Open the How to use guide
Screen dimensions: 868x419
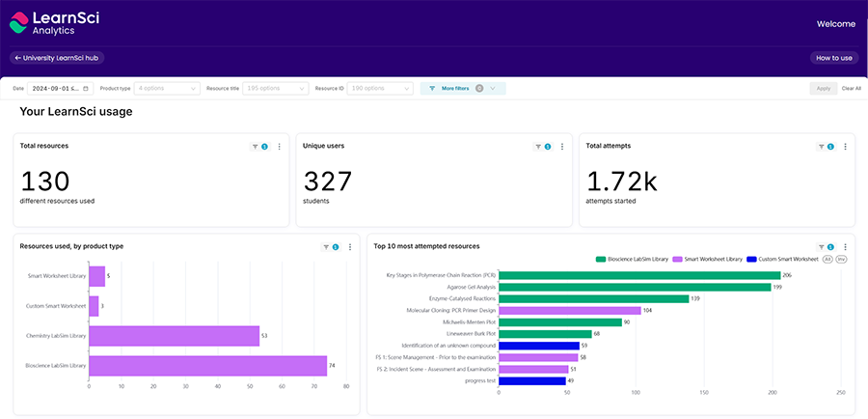(834, 58)
